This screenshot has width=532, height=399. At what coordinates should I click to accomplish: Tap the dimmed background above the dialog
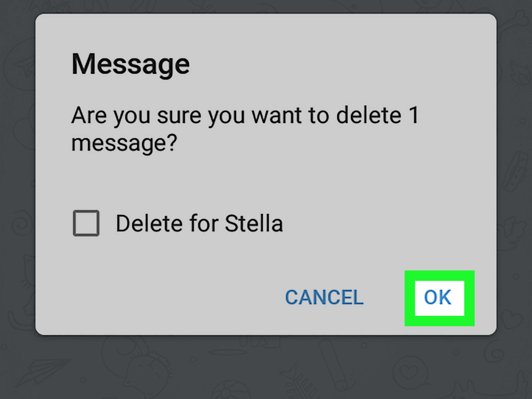[266, 6]
